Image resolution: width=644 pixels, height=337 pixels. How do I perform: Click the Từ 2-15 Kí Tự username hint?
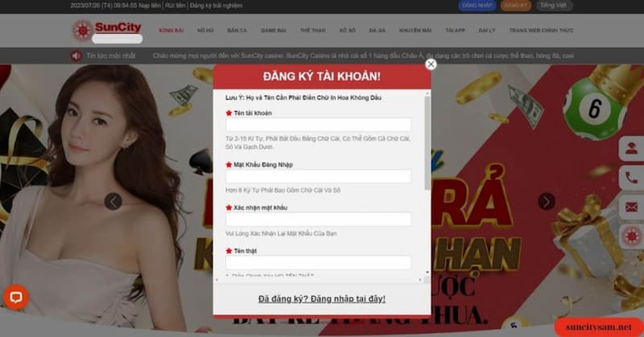(317, 143)
